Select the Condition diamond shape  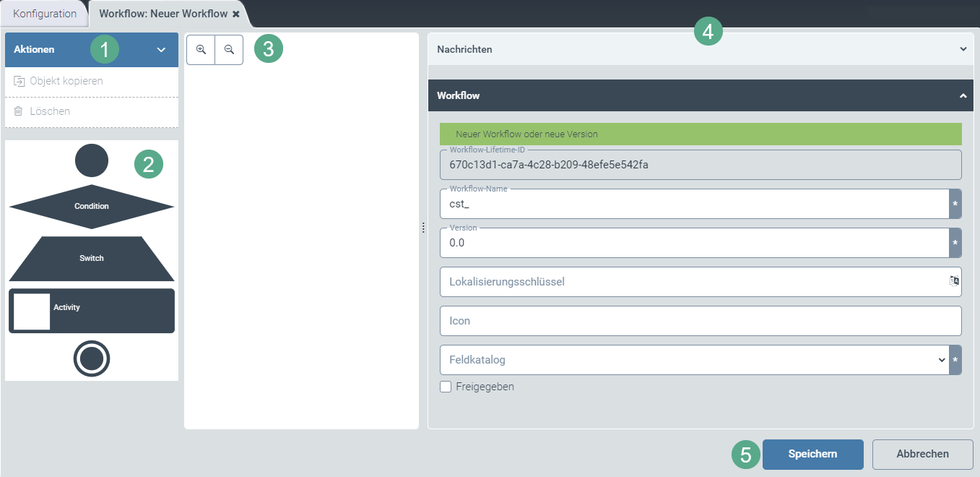click(91, 205)
